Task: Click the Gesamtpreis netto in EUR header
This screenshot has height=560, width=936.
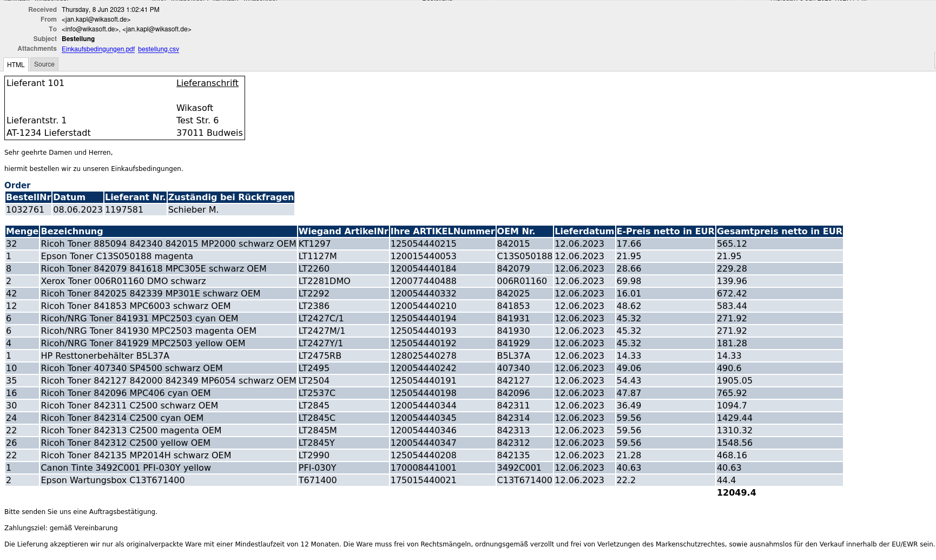Action: (779, 232)
